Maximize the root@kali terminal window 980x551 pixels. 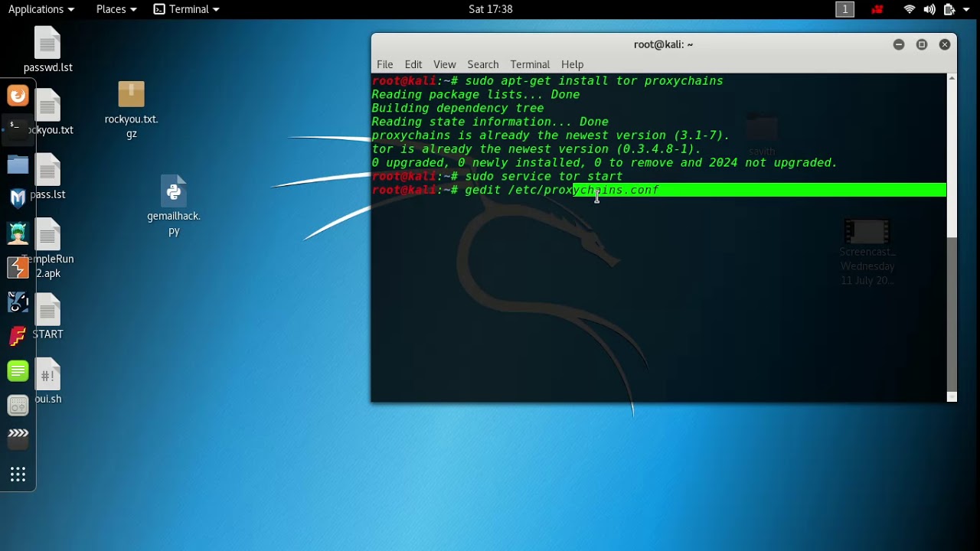click(922, 44)
